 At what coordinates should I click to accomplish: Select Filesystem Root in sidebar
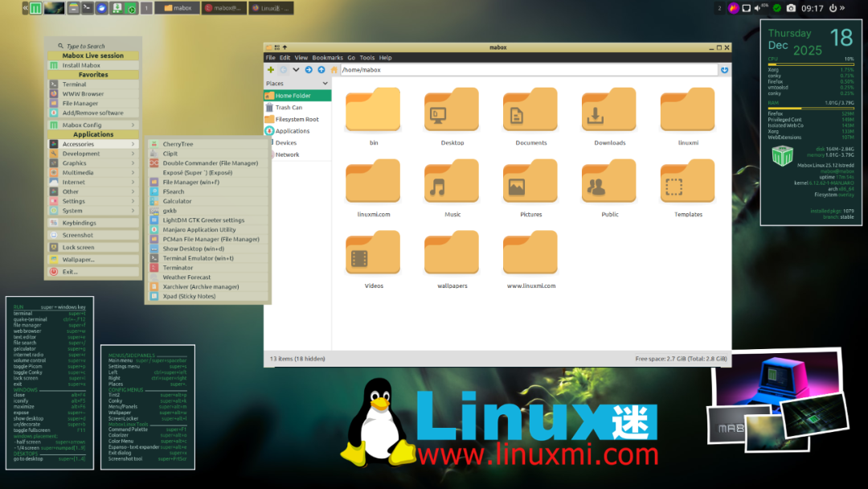pyautogui.click(x=297, y=119)
